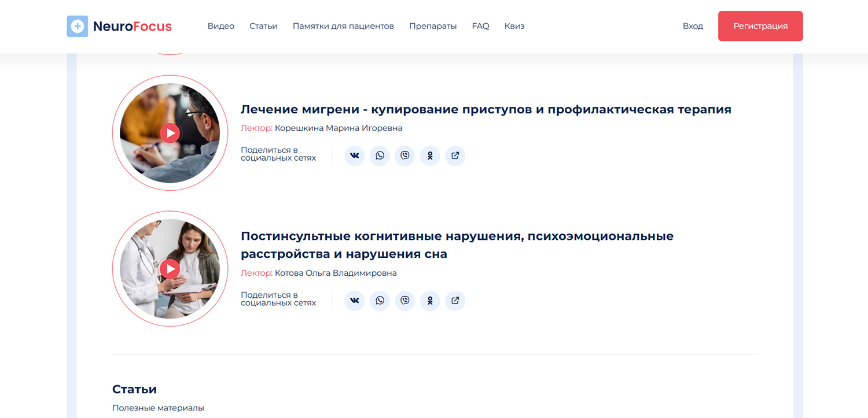The image size is (868, 418).
Task: Share migraine lecture via Viber icon
Action: point(405,156)
